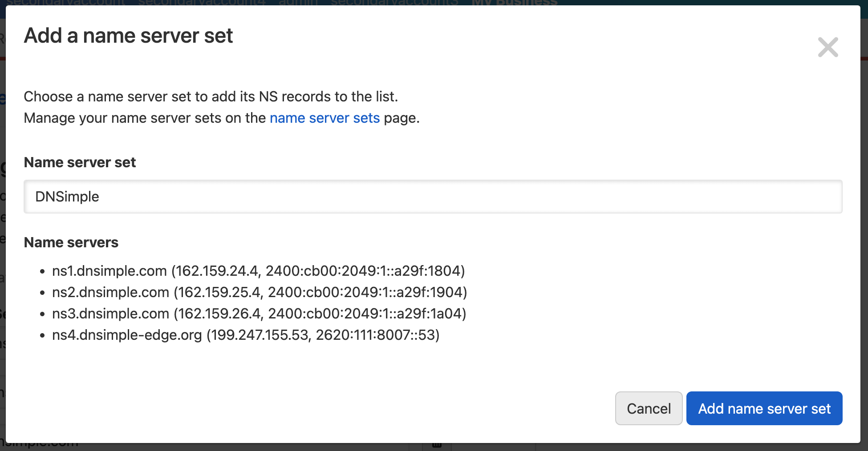Click the Choose a name server set instruction text
868x451 pixels.
211,97
